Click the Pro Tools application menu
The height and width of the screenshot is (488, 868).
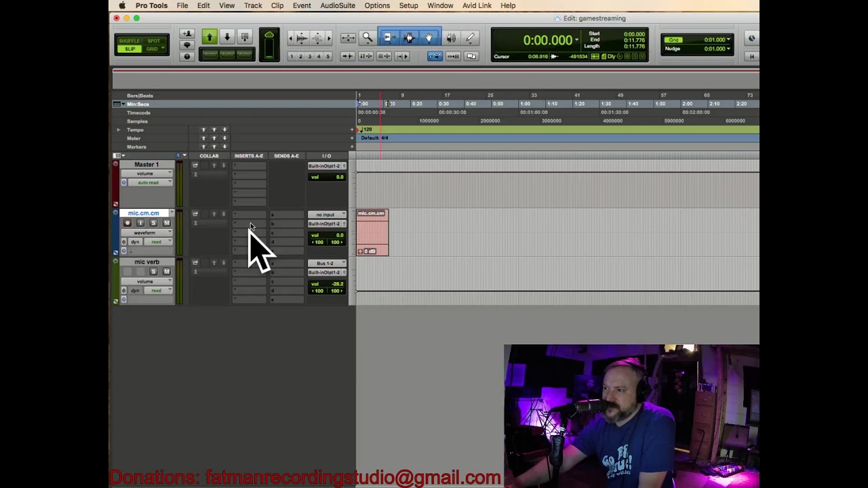(151, 5)
